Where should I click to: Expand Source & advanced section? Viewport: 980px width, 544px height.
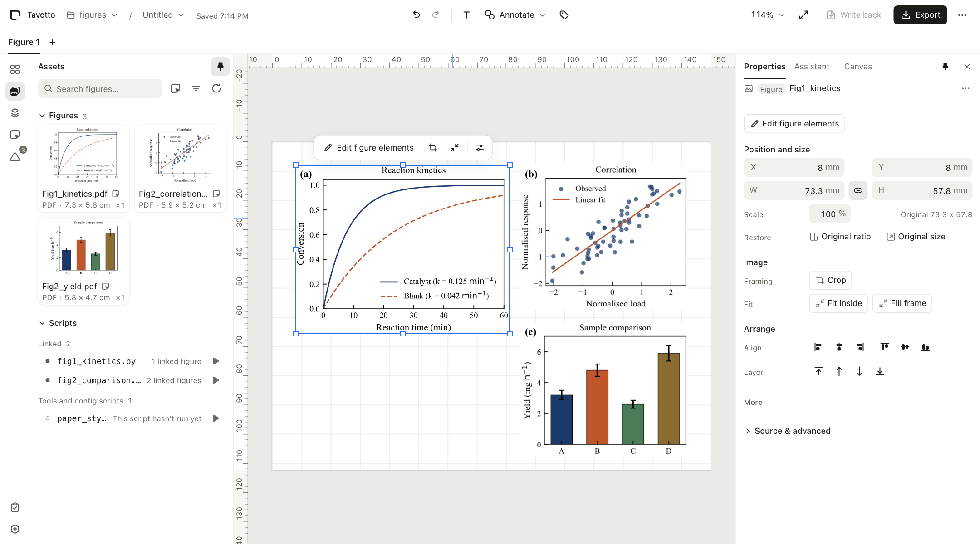(788, 431)
